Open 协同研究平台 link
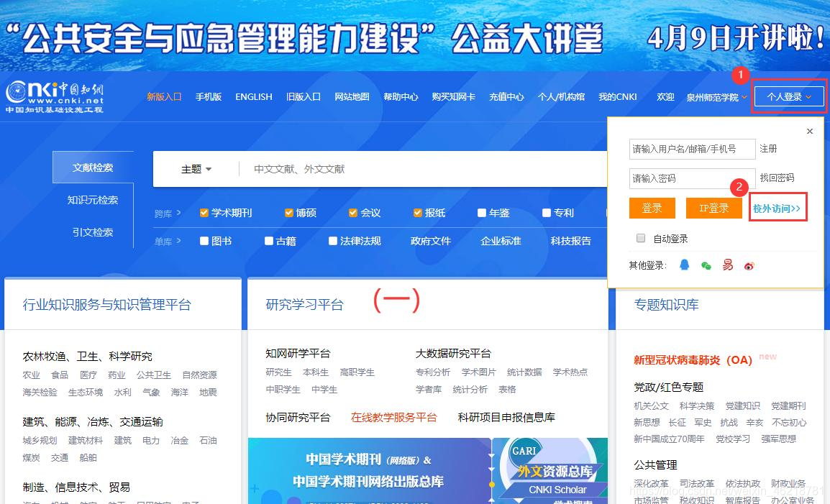The width and height of the screenshot is (830, 504). 298,417
